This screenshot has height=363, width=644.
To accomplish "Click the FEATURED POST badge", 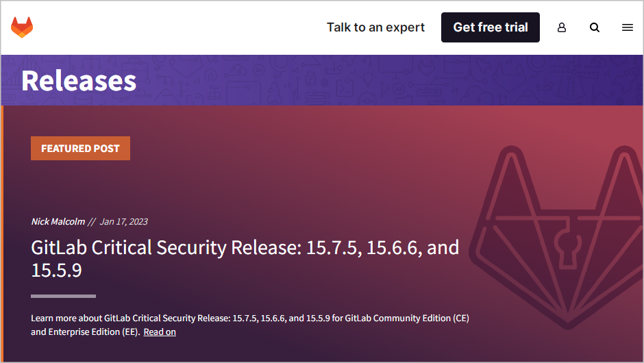I will point(81,148).
